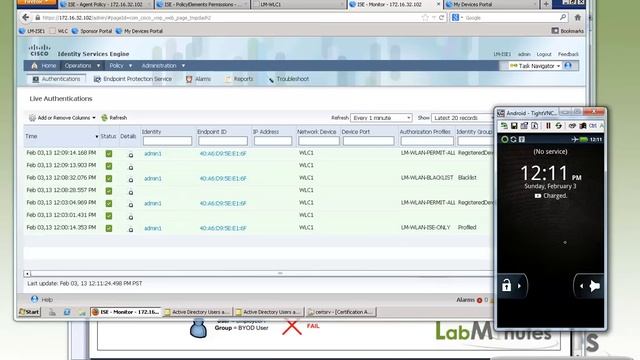Open the Policy menu
This screenshot has height=360, width=640.
tap(120, 66)
